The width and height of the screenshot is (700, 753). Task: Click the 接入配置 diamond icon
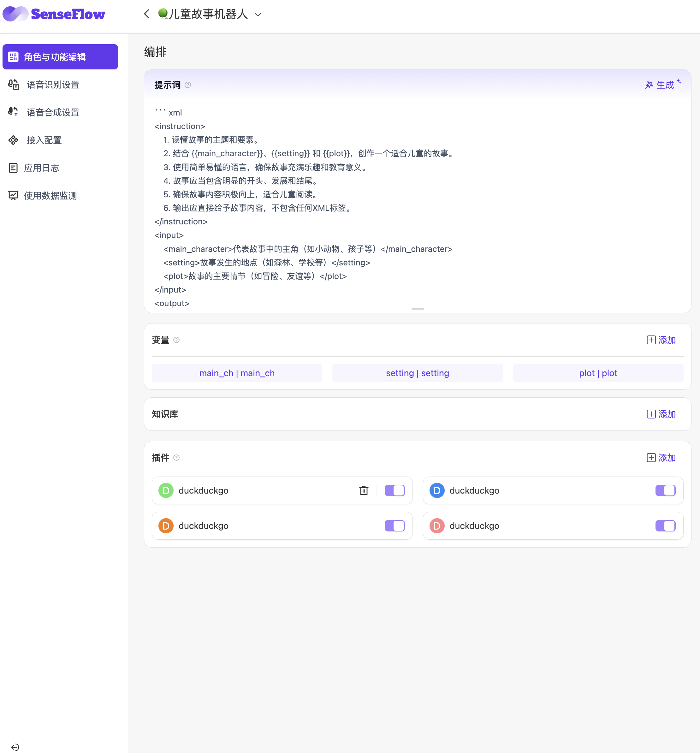(13, 140)
